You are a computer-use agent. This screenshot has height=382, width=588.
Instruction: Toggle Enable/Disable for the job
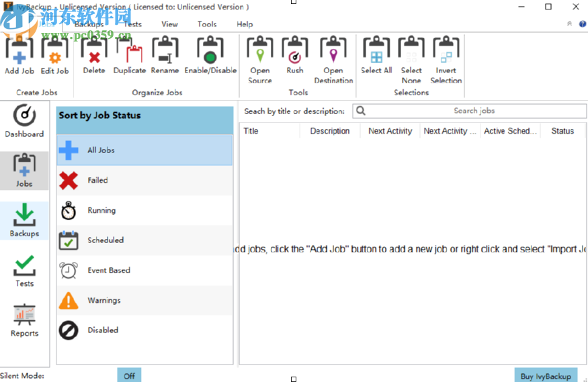tap(210, 55)
